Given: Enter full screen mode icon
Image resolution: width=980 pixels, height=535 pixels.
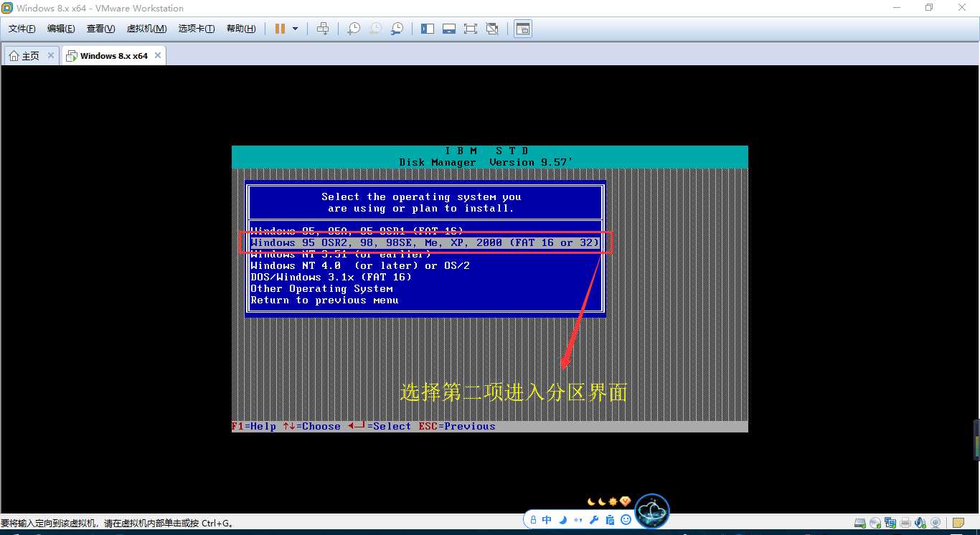Looking at the screenshot, I should point(471,29).
